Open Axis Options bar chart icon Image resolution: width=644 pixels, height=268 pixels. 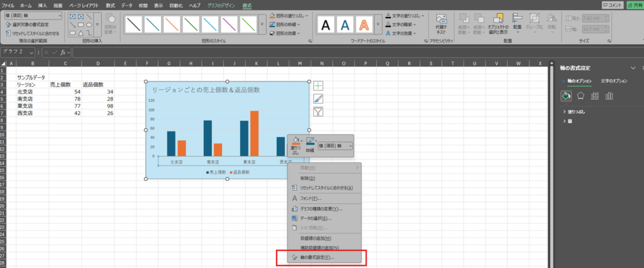click(609, 96)
